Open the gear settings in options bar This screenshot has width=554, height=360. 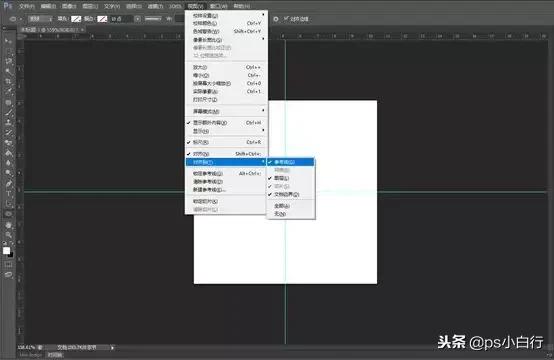[276, 19]
